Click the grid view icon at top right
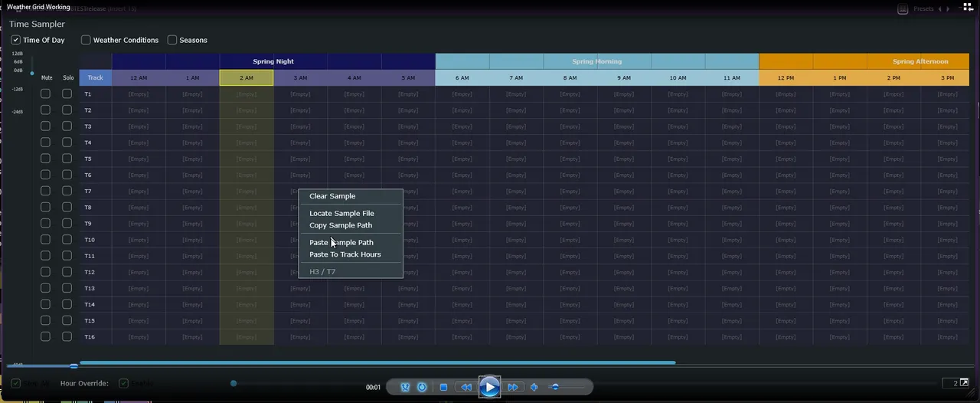Screen dimensions: 980x403 click(968, 8)
